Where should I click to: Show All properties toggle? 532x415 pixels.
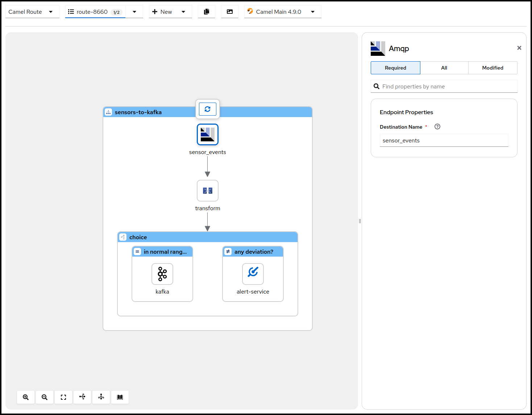tap(444, 68)
